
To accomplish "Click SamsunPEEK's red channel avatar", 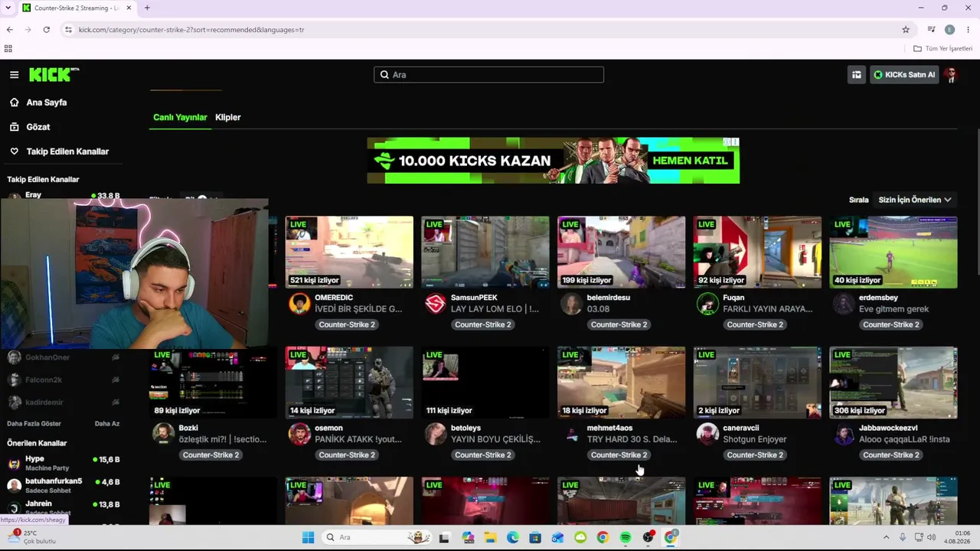I will tap(435, 304).
